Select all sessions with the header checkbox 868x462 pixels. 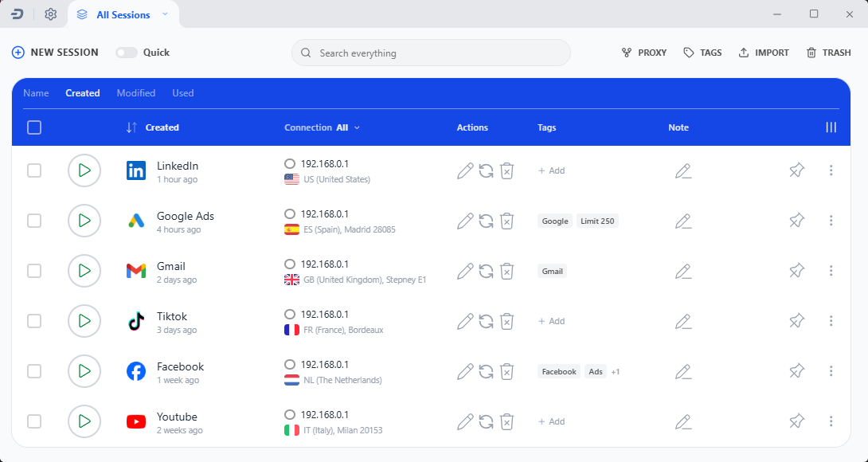(34, 127)
